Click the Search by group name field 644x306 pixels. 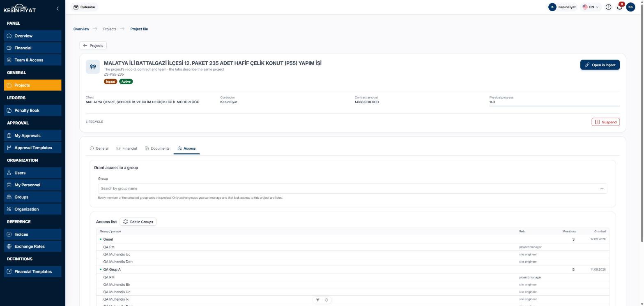click(x=352, y=189)
